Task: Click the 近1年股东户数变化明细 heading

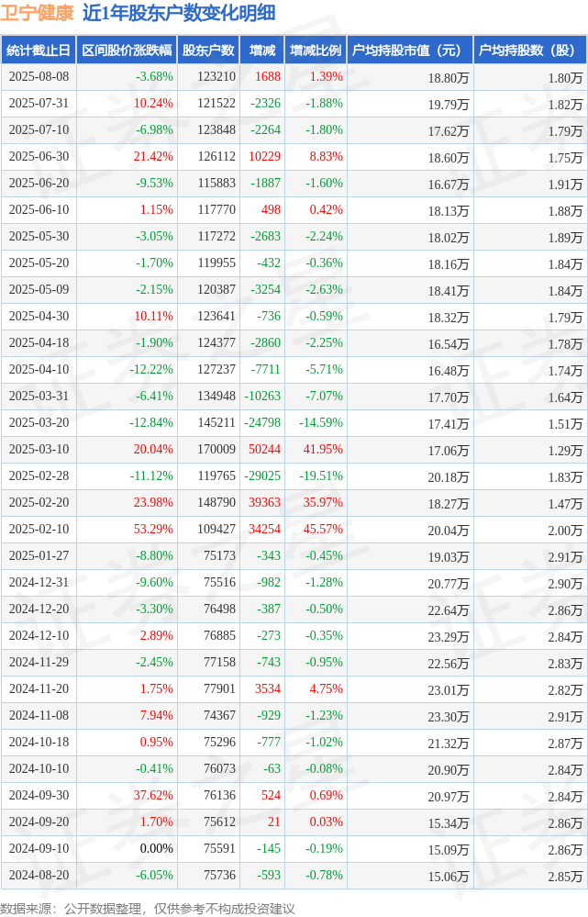Action: 179,13
